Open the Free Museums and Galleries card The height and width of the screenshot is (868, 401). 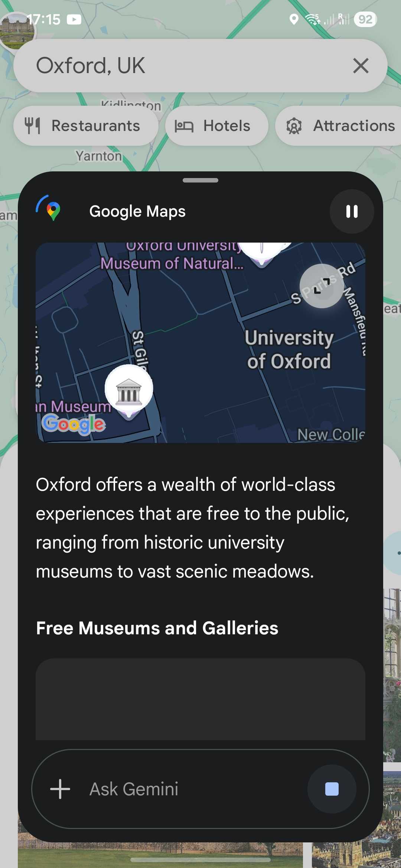tap(200, 699)
